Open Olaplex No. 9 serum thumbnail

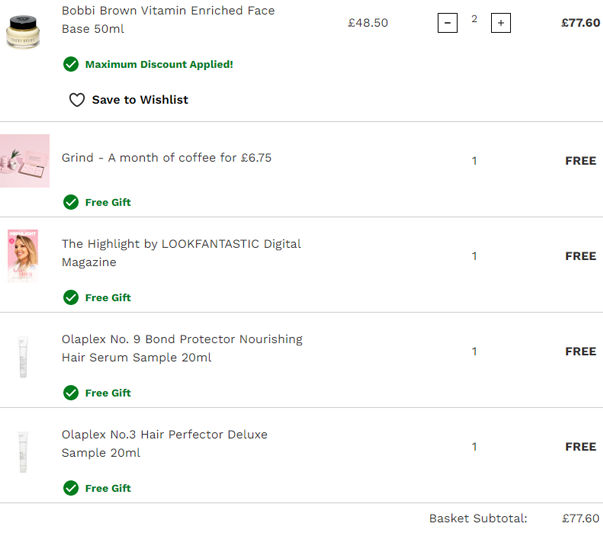tap(23, 357)
